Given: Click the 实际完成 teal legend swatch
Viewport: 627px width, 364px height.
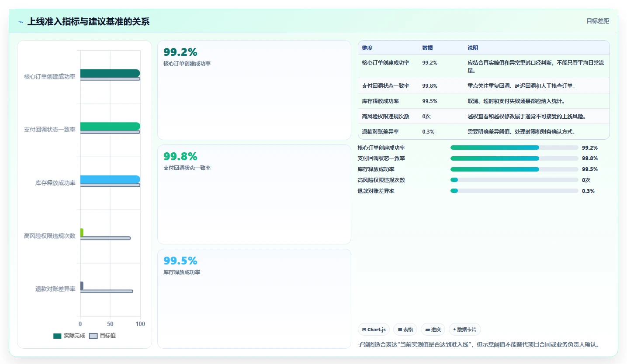Looking at the screenshot, I should 57,336.
